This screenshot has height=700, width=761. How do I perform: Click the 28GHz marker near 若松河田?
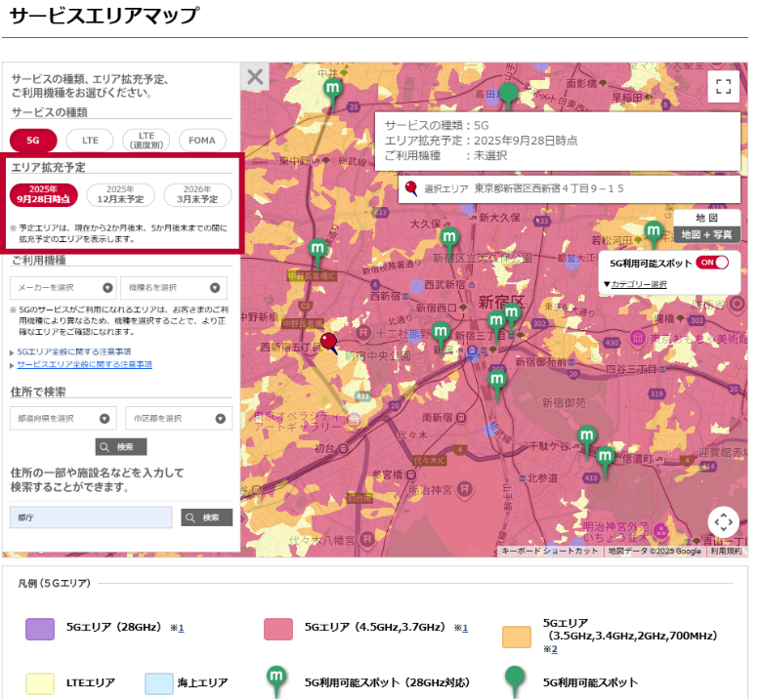(654, 232)
